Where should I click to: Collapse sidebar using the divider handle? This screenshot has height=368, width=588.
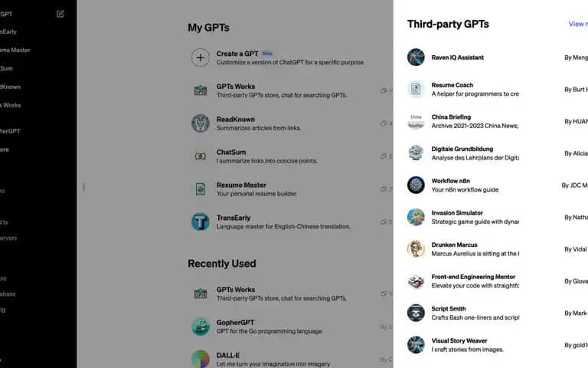(83, 187)
